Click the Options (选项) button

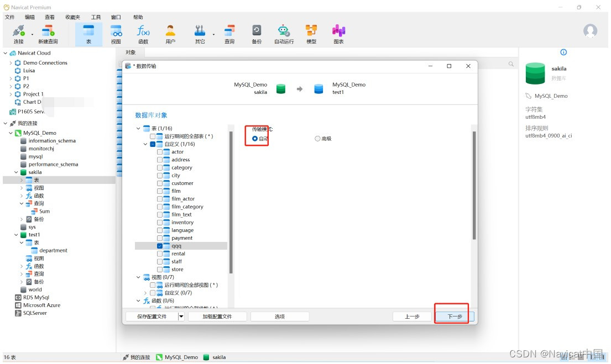coord(280,316)
